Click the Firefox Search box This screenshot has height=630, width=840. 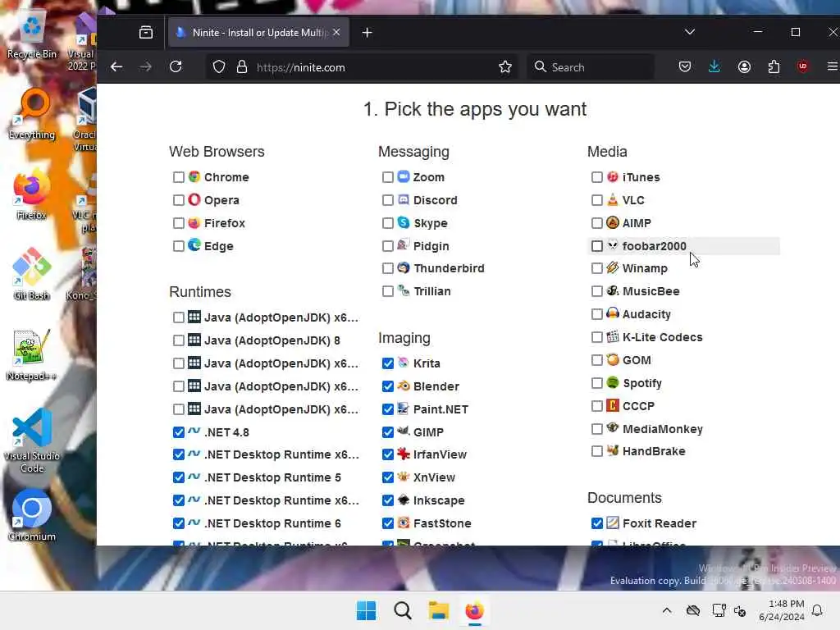pyautogui.click(x=591, y=67)
